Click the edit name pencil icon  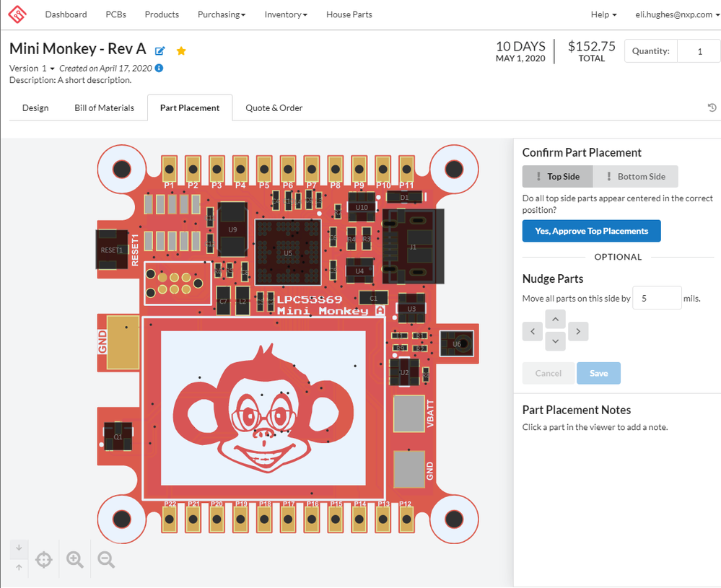[x=160, y=51]
